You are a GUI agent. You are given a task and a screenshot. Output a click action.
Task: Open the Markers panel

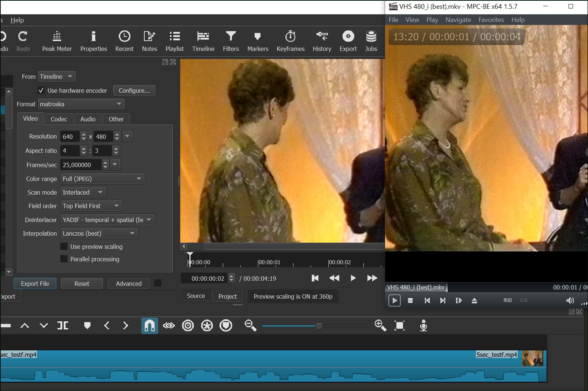[x=258, y=41]
